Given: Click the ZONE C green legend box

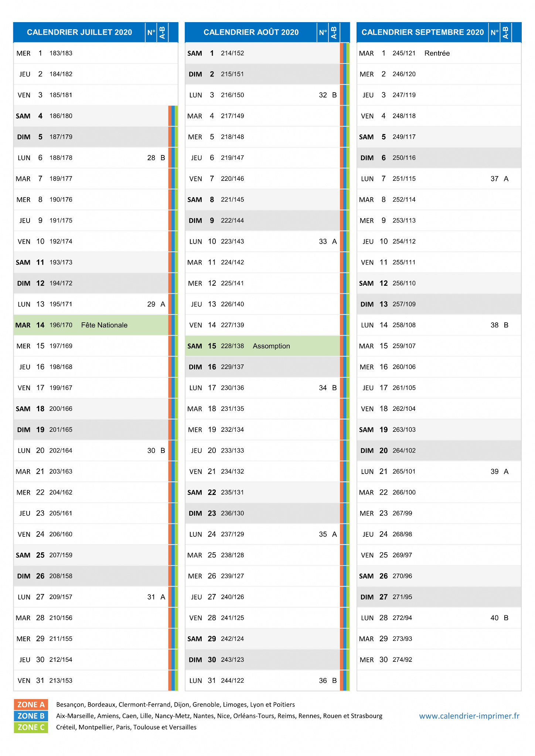Looking at the screenshot, I should (31, 727).
